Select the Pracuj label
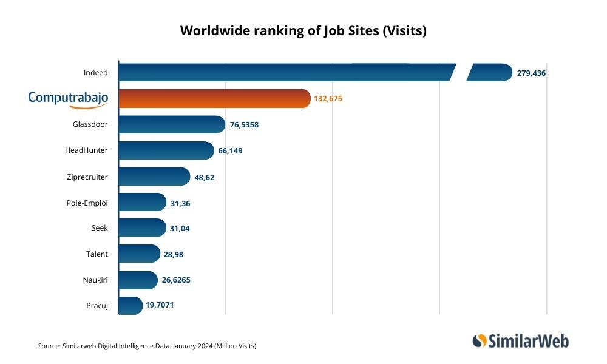607x364 pixels. point(97,306)
